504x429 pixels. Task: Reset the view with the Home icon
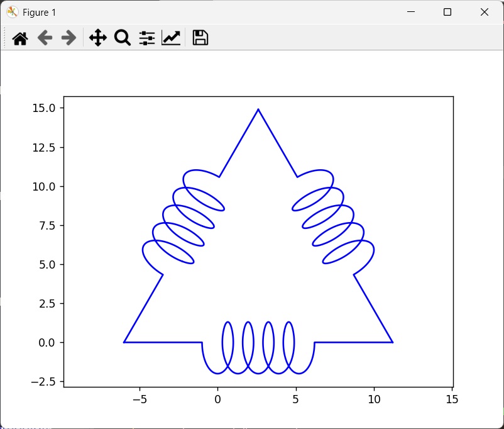click(x=20, y=38)
